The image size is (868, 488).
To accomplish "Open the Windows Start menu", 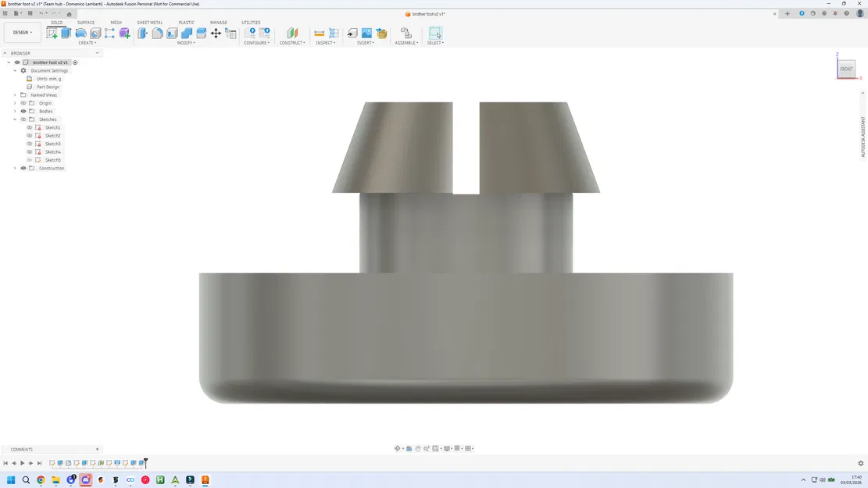I will [x=10, y=479].
